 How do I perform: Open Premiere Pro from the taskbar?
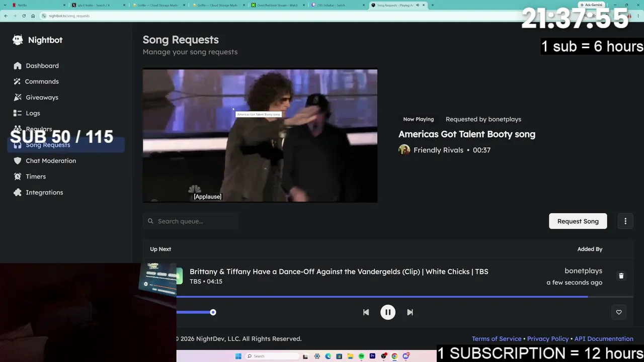click(x=372, y=356)
